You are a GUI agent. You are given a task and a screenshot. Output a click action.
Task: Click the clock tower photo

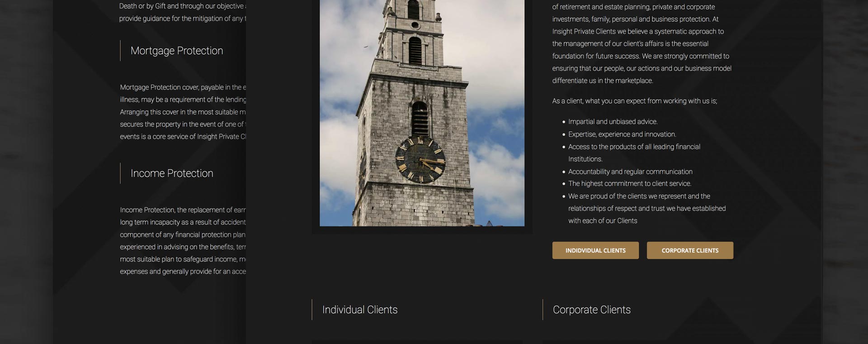422,113
